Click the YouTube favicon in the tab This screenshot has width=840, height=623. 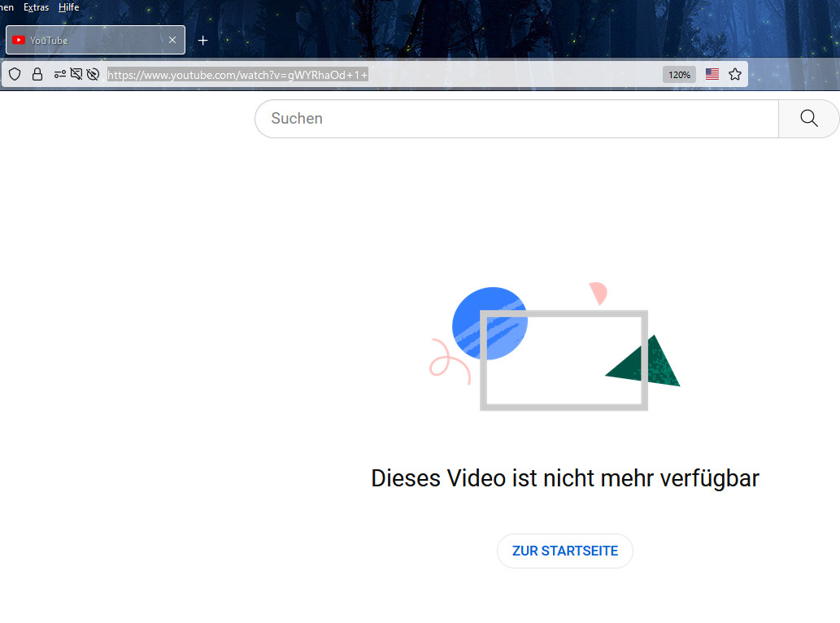point(19,40)
